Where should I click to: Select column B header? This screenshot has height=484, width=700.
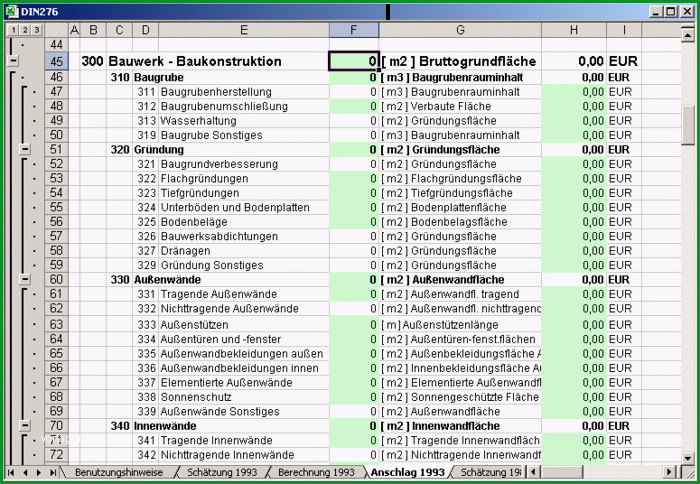(x=93, y=30)
